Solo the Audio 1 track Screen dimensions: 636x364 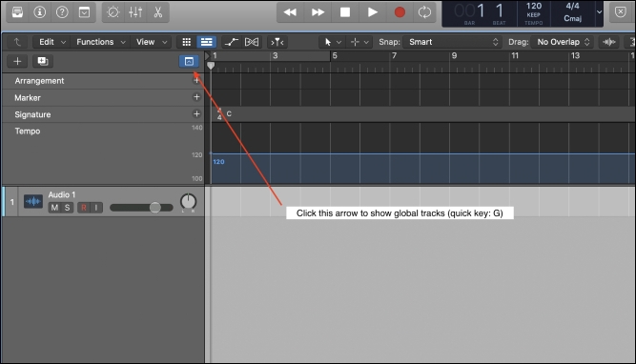[x=67, y=208]
